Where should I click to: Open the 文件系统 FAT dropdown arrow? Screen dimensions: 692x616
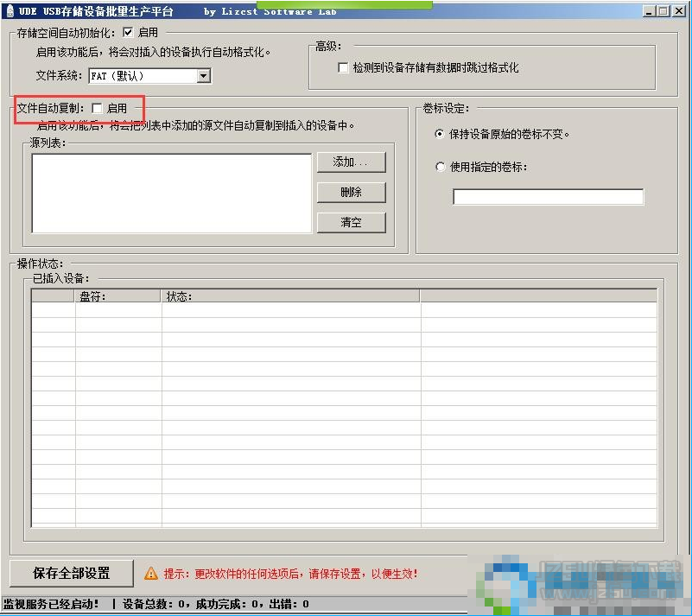[x=203, y=76]
